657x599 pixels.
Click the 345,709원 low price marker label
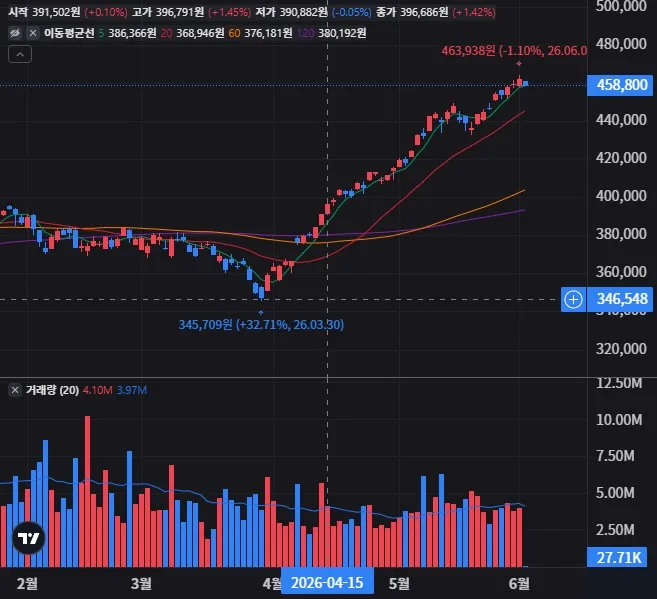[261, 325]
